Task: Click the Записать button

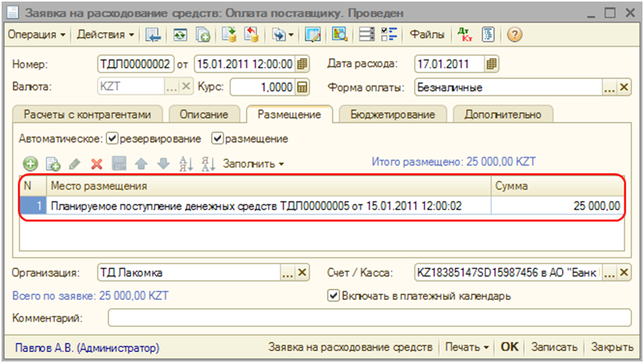Action: (553, 347)
